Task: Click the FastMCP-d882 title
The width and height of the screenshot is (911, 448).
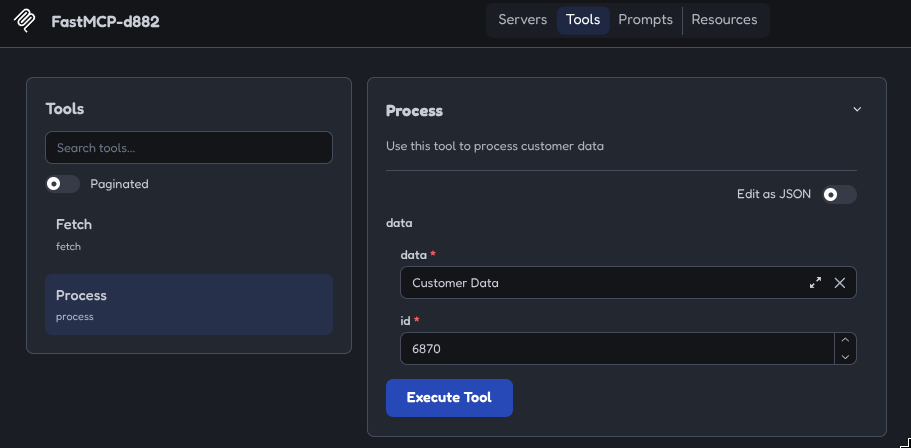Action: point(105,22)
